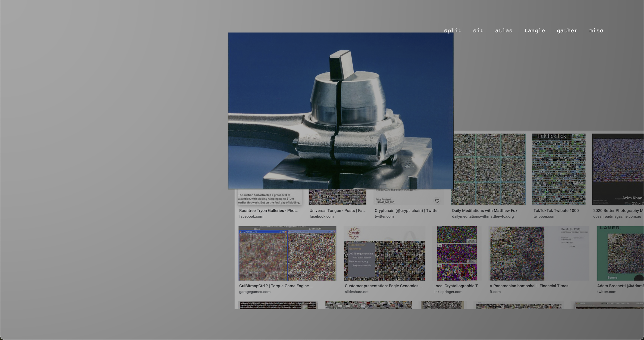Open Daily Meditations with Matthew Fox link
Image resolution: width=644 pixels, height=340 pixels.
pos(485,211)
